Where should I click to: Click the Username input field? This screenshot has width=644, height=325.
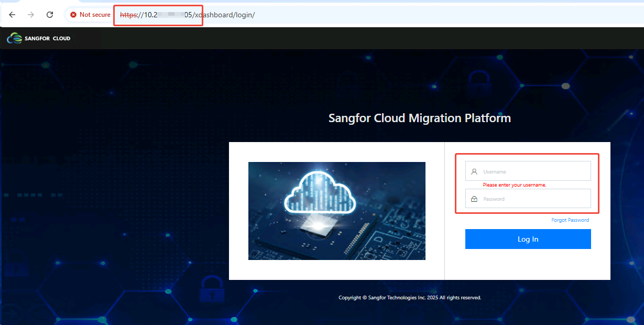528,171
